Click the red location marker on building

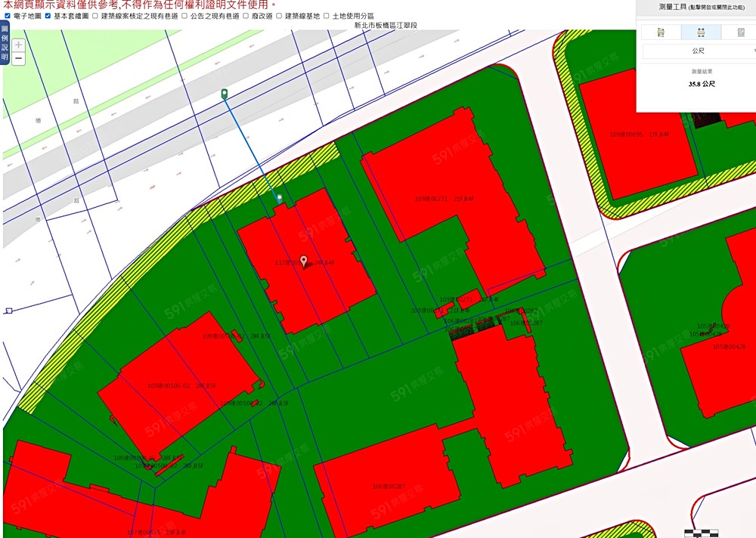304,261
